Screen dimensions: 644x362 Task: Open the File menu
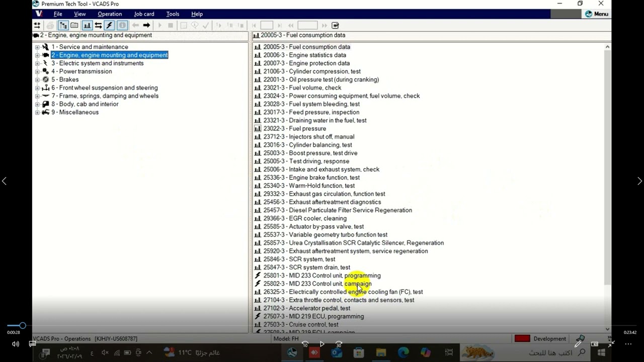(58, 14)
